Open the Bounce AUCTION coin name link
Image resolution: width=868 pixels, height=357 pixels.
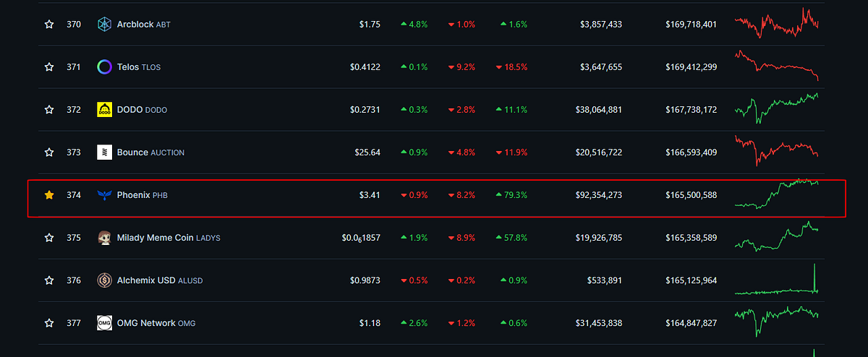pos(150,152)
